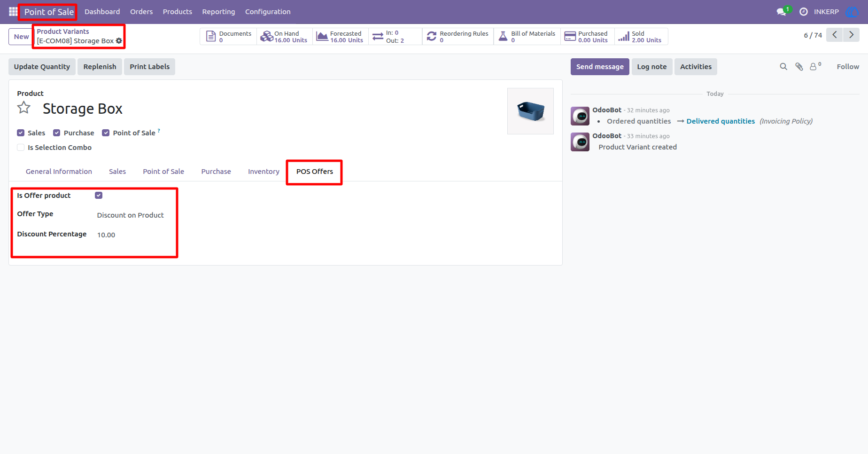Open the conversations chat icon
Screen dimensions: 868x454
pyautogui.click(x=782, y=11)
